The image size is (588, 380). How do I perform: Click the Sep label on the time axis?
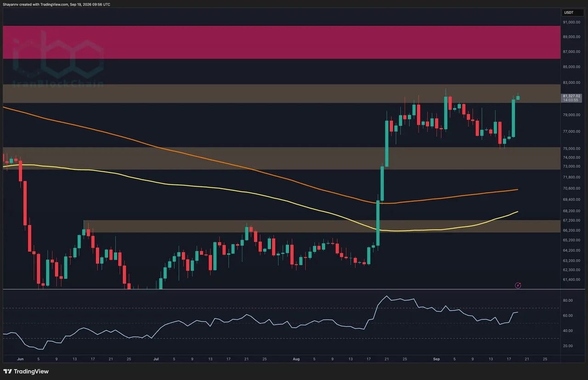[436, 359]
